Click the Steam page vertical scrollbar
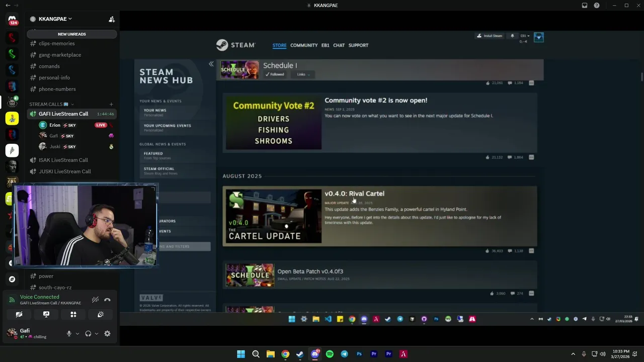This screenshot has height=362, width=644. pyautogui.click(x=642, y=76)
